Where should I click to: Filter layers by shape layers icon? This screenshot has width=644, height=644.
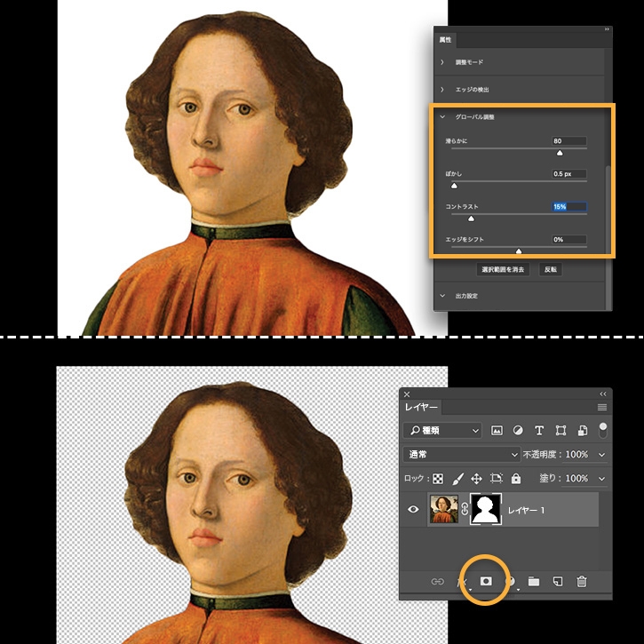coord(561,431)
